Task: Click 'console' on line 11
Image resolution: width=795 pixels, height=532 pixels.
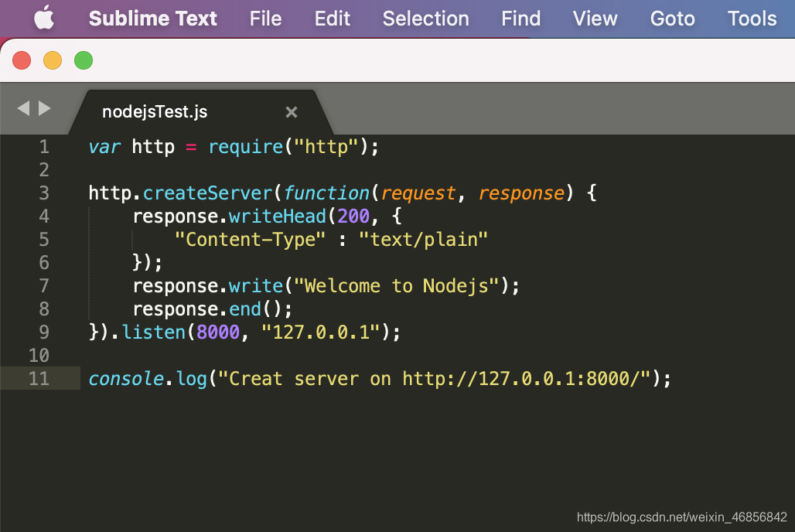Action: 126,379
